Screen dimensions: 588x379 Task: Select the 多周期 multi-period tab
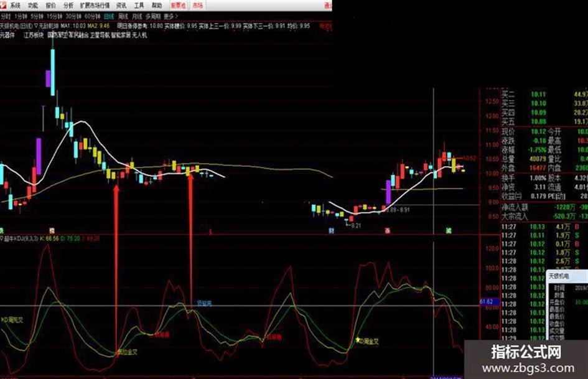click(153, 16)
